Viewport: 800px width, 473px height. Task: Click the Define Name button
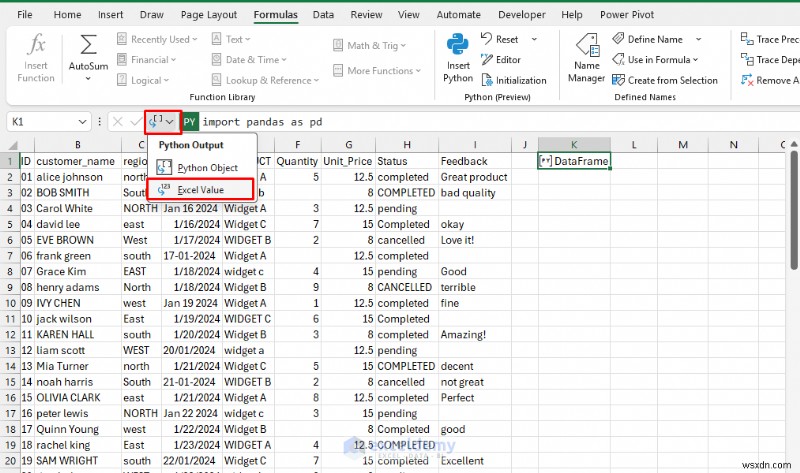647,39
